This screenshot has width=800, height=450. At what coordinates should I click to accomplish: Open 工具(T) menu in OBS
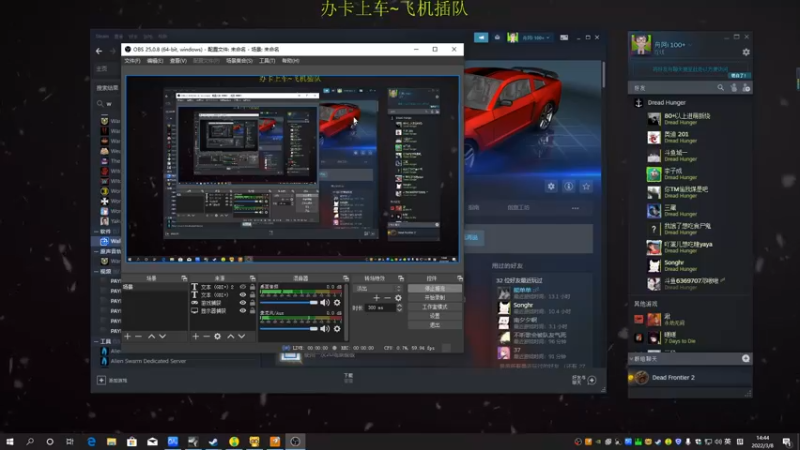(267, 61)
